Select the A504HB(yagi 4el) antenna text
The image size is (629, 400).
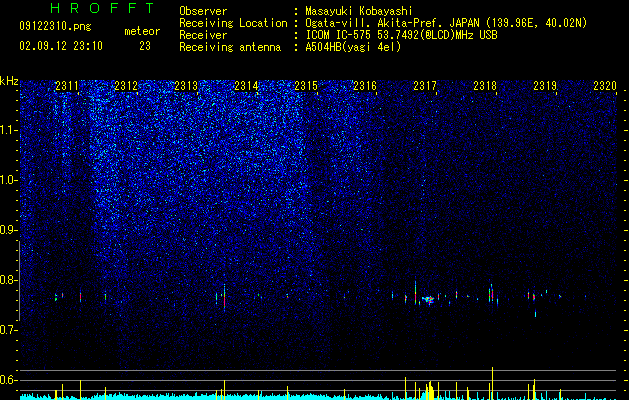(x=353, y=47)
